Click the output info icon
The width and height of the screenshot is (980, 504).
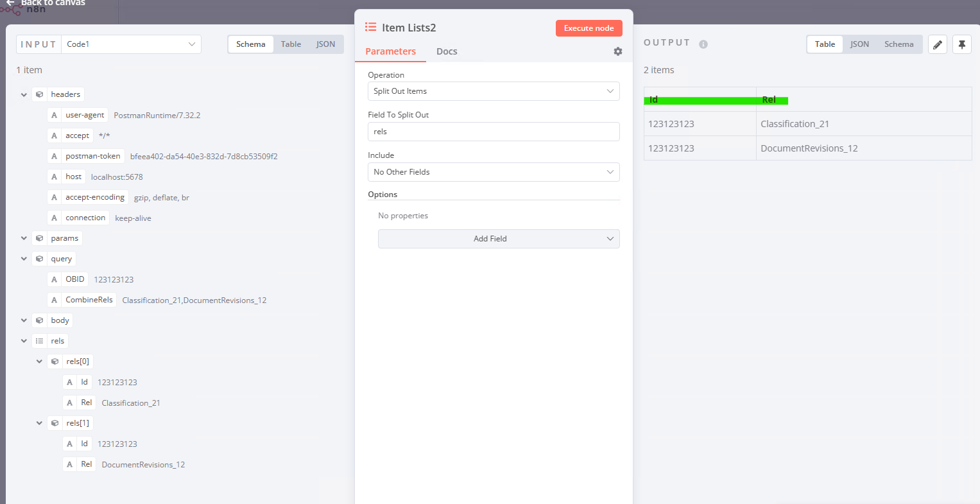[x=703, y=44]
